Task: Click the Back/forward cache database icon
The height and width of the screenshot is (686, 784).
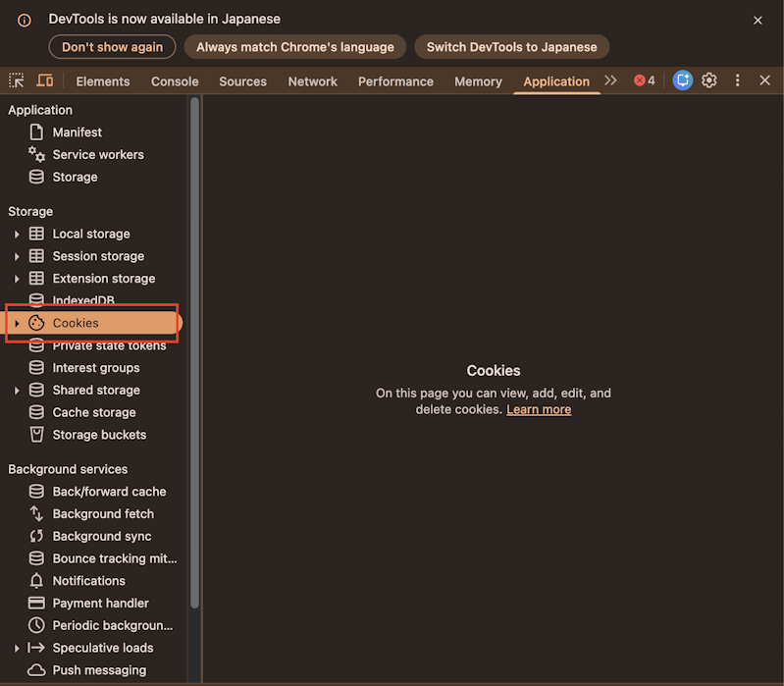Action: 36,492
